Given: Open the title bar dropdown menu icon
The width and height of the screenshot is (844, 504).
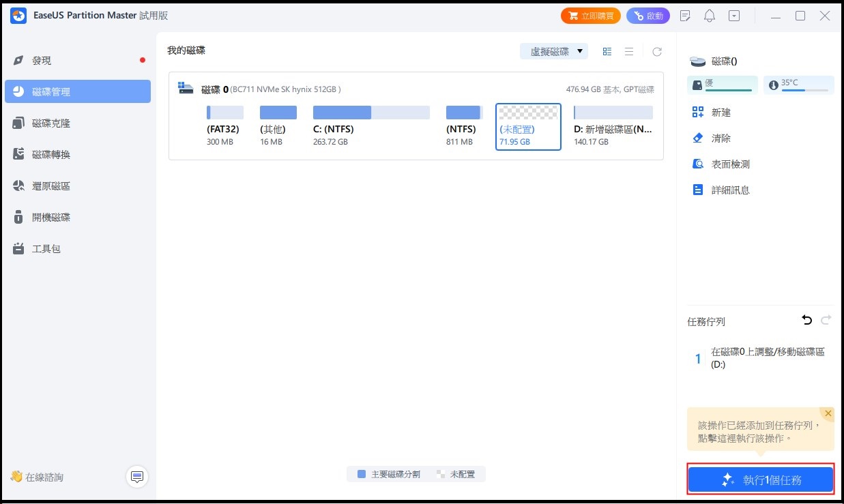Looking at the screenshot, I should pos(734,16).
